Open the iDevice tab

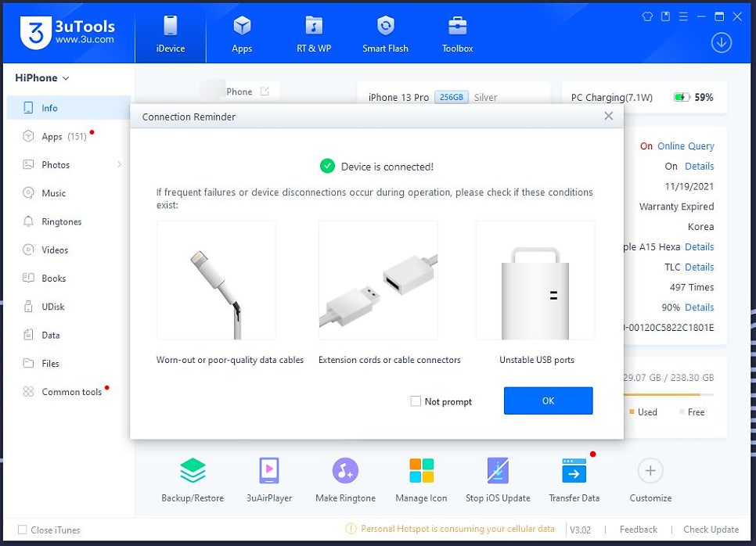170,34
